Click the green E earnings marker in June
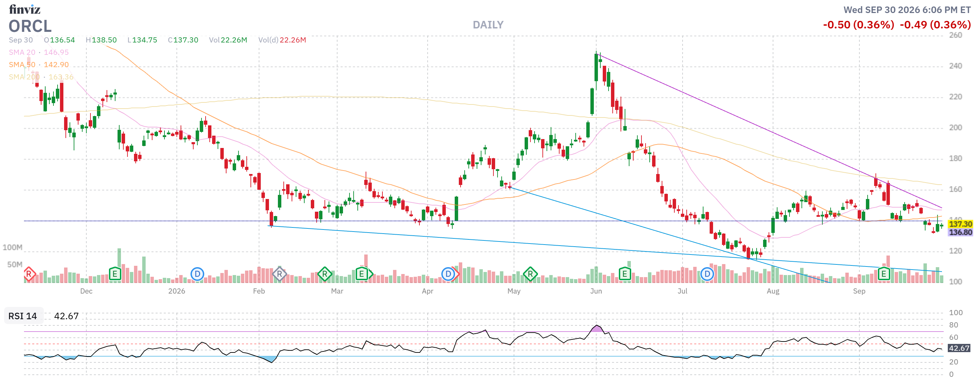 (x=625, y=274)
